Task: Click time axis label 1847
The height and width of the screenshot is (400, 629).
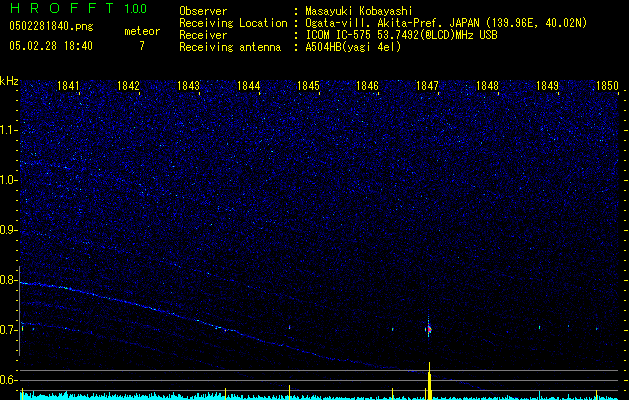Action: pyautogui.click(x=427, y=86)
